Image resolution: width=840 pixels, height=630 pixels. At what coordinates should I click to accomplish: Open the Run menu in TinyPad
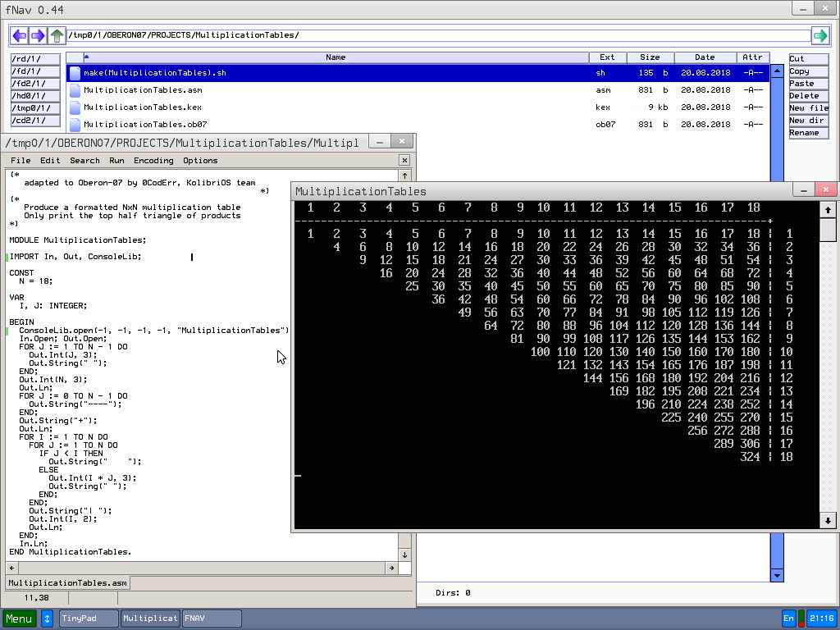click(117, 161)
